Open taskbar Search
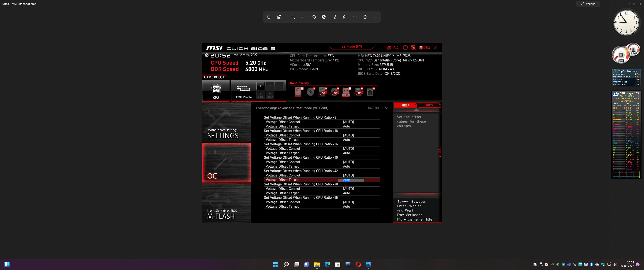The width and height of the screenshot is (644, 270). [286, 264]
